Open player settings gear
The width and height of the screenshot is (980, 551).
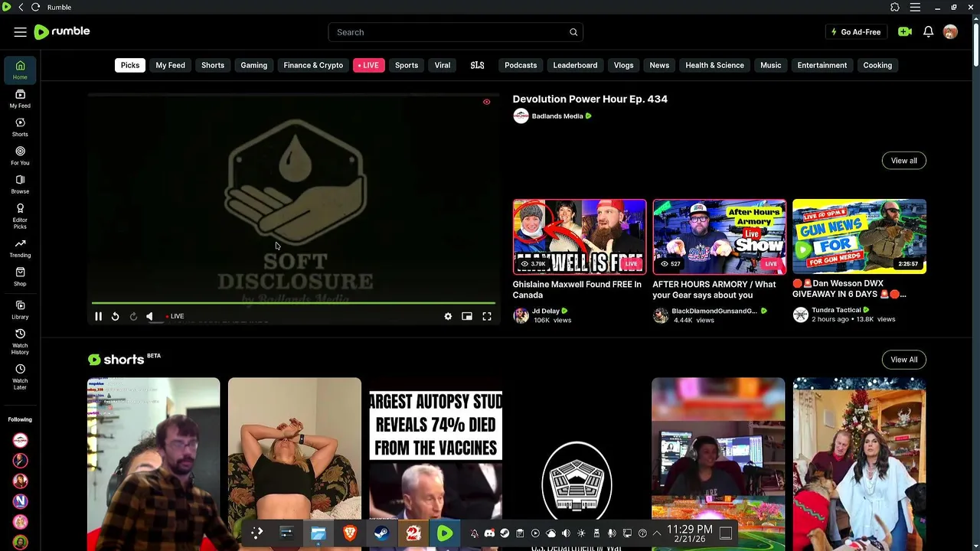(x=448, y=316)
